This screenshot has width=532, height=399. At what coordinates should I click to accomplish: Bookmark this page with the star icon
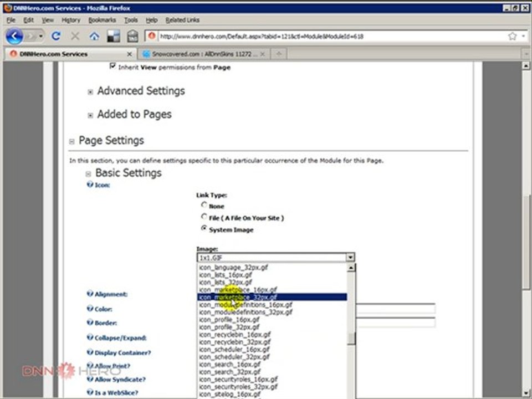point(512,36)
